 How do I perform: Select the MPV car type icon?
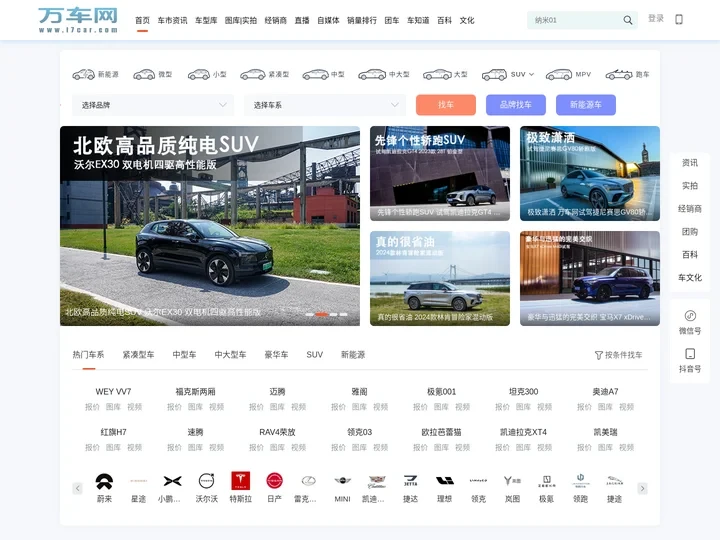[x=559, y=74]
